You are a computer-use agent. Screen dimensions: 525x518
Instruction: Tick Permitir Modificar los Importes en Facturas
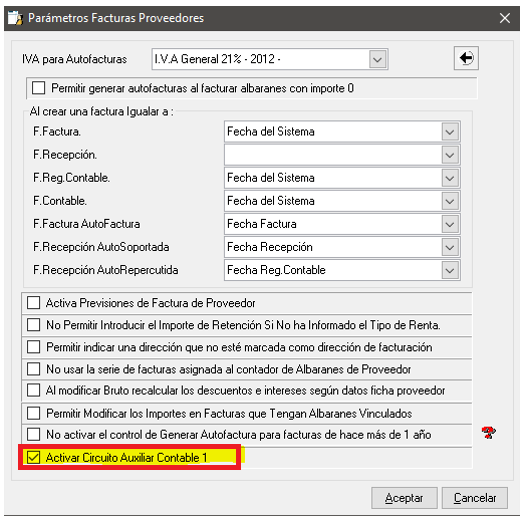coord(33,413)
